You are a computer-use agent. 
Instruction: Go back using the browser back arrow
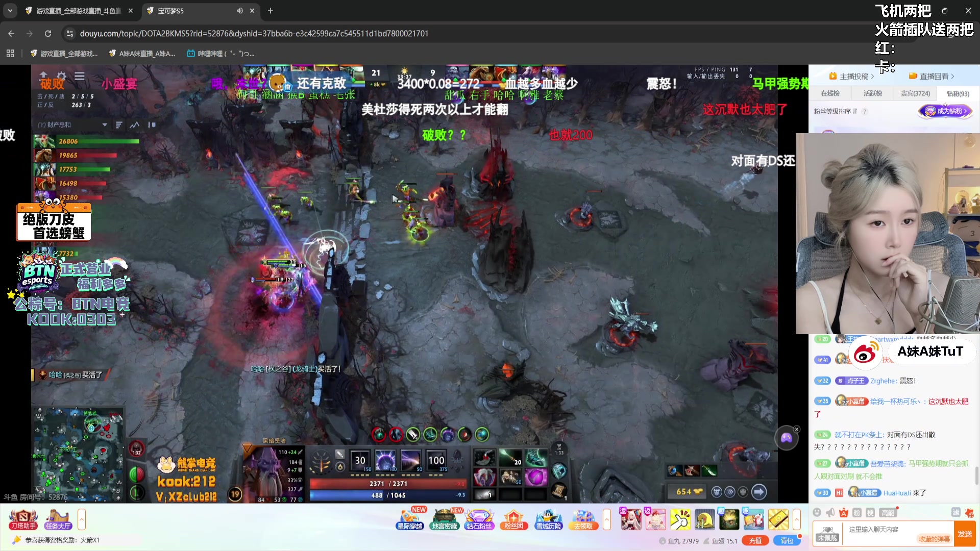click(11, 34)
